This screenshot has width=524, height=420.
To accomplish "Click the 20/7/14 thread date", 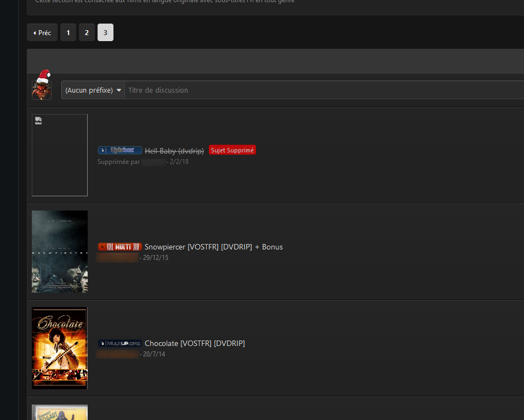I will (154, 354).
